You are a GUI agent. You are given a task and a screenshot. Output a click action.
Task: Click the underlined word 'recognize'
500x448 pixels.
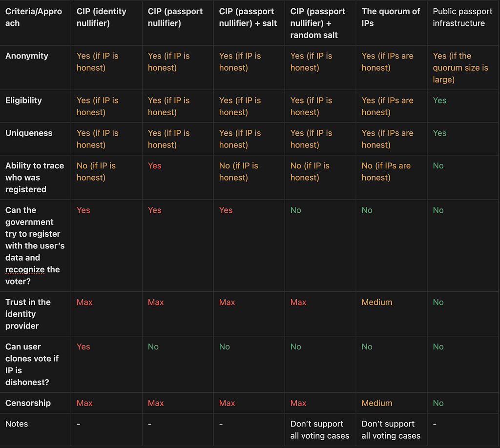(25, 269)
